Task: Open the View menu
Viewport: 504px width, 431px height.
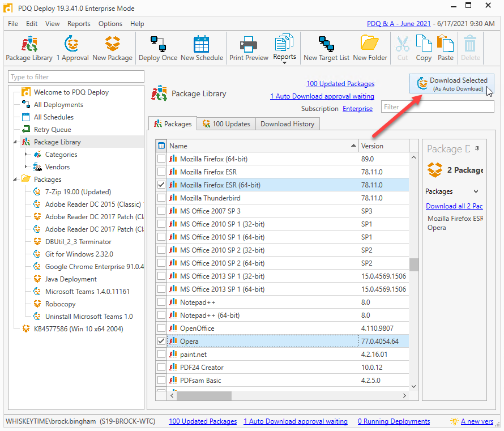Action: pos(53,24)
